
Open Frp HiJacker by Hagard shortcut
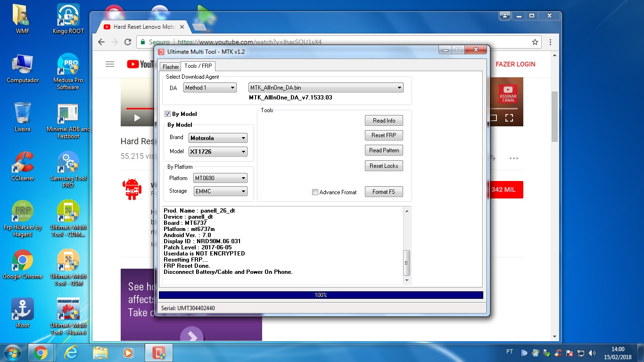22,219
